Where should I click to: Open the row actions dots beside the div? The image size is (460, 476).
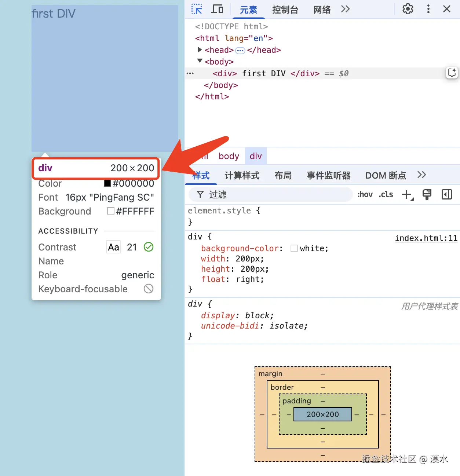(x=190, y=73)
